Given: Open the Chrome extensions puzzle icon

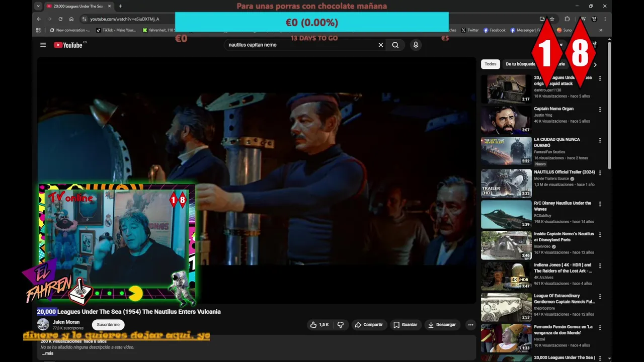Looking at the screenshot, I should (x=567, y=19).
